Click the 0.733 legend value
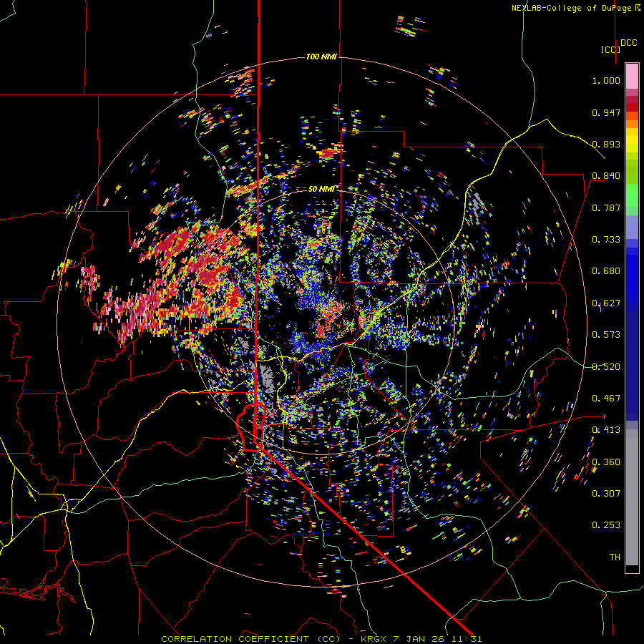This screenshot has height=644, width=644. (606, 240)
